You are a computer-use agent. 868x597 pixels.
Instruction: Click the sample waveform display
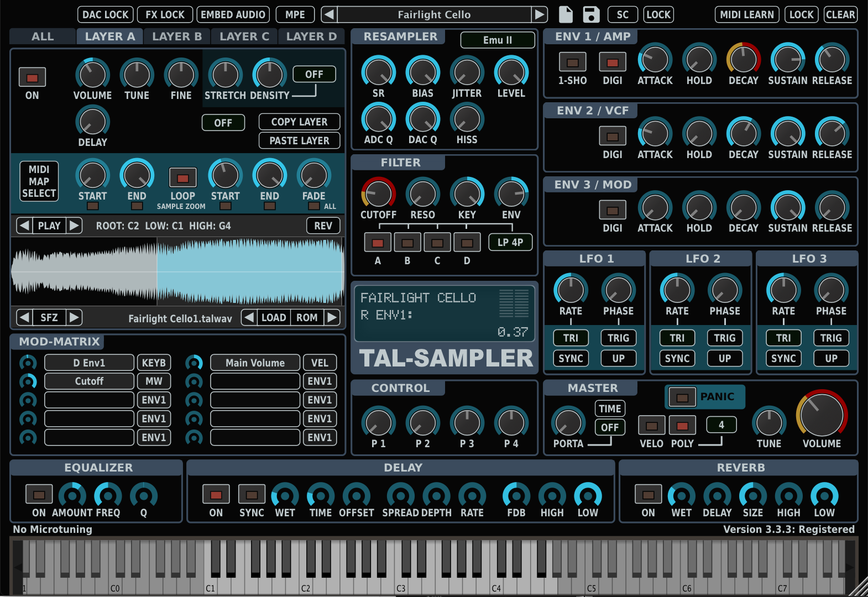[x=177, y=271]
